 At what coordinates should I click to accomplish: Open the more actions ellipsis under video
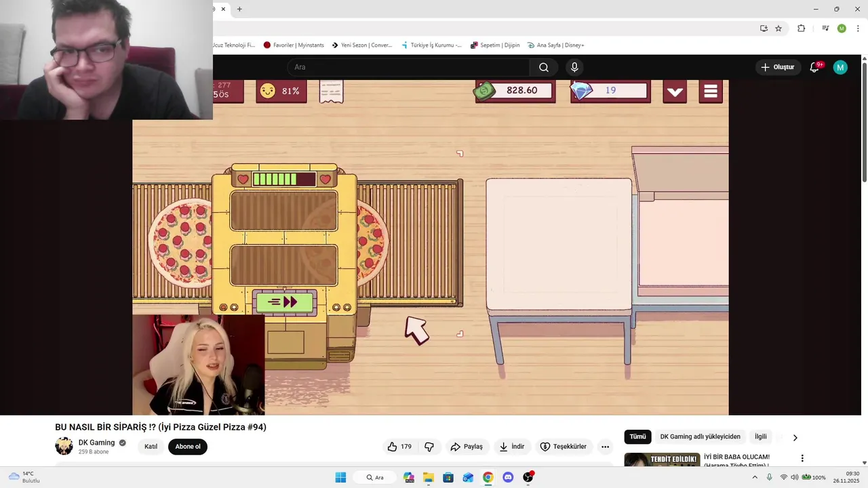[605, 447]
